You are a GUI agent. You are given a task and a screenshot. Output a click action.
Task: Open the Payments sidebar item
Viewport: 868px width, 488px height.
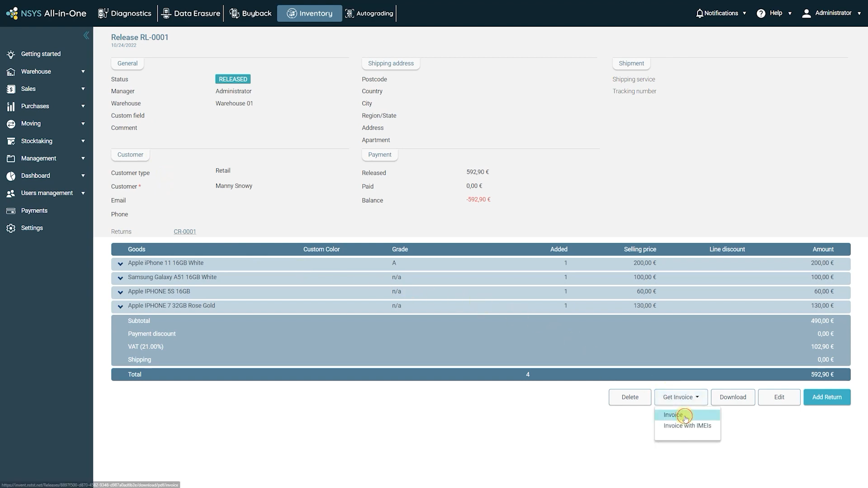34,210
